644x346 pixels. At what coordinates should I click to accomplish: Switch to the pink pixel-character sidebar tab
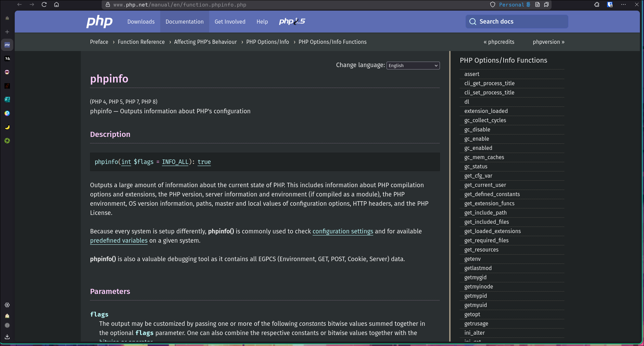tap(7, 72)
